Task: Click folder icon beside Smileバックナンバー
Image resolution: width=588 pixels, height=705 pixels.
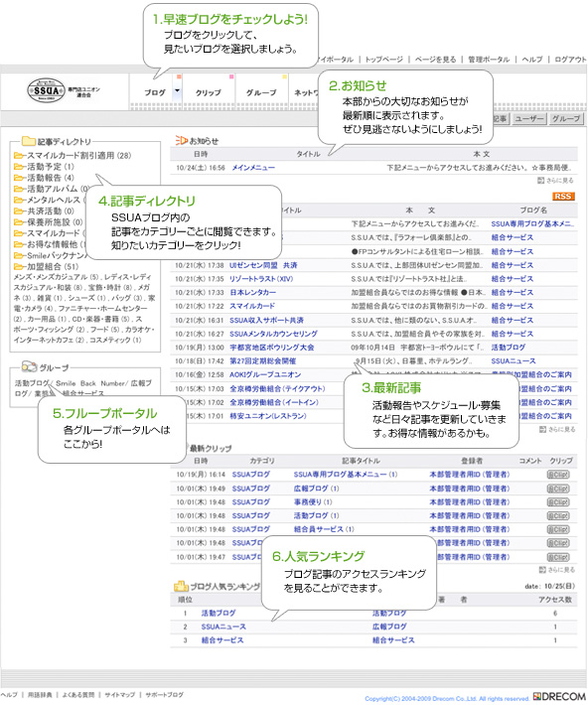Action: (x=19, y=256)
